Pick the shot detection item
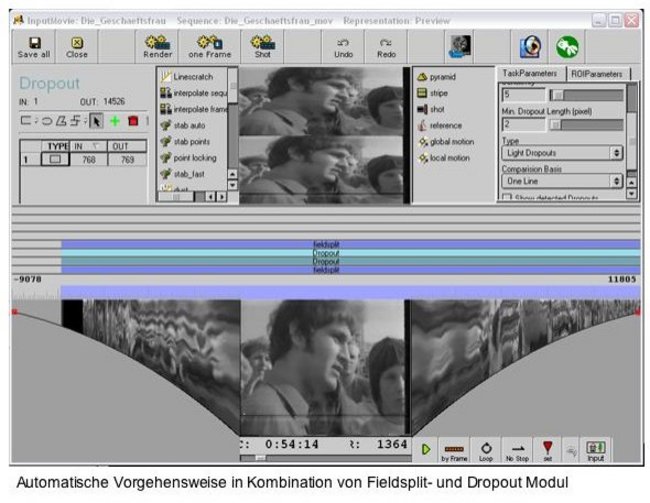The height and width of the screenshot is (503, 650). click(x=431, y=109)
